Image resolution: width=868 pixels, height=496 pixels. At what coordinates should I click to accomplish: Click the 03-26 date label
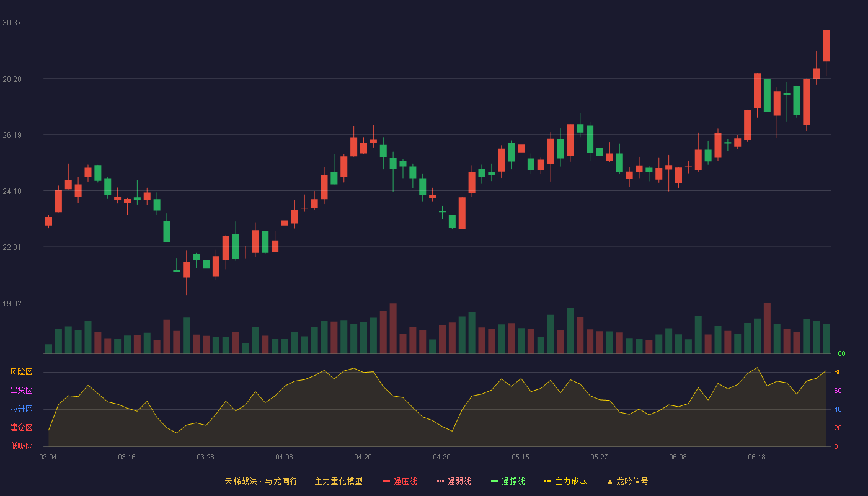click(x=205, y=457)
